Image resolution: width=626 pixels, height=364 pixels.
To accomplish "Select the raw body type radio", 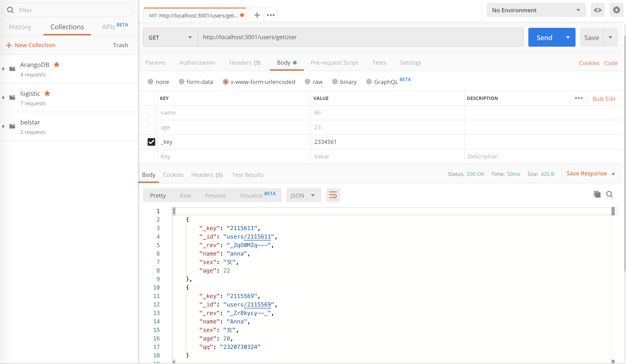I will [308, 82].
